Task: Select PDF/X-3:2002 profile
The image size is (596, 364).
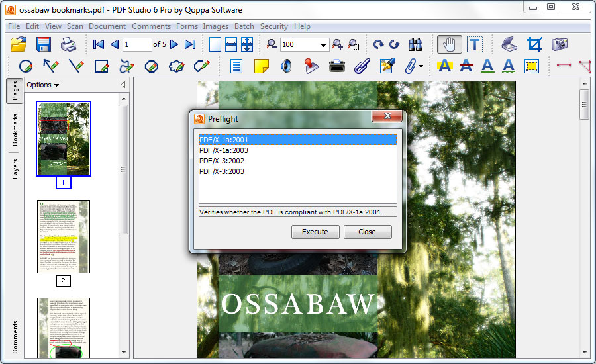Action: [297, 161]
